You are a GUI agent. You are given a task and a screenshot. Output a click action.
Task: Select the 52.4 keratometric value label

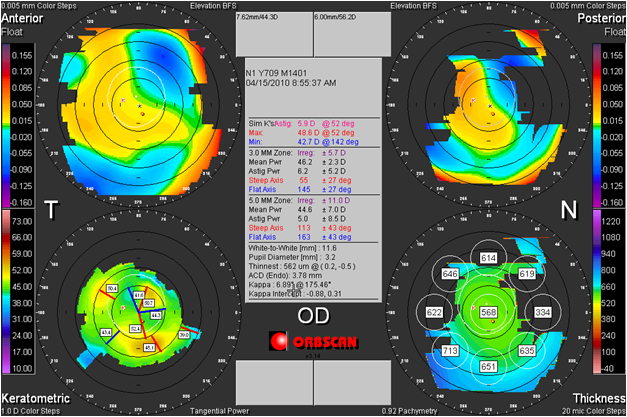[x=133, y=326]
